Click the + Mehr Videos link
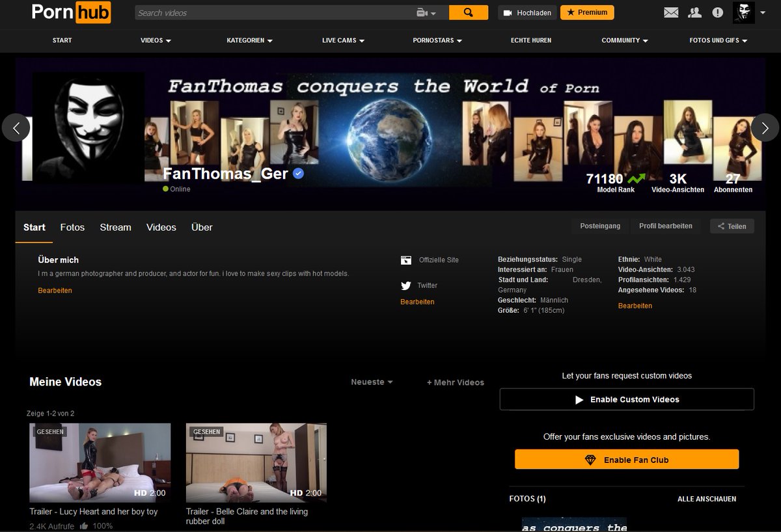This screenshot has width=781, height=532. click(456, 382)
